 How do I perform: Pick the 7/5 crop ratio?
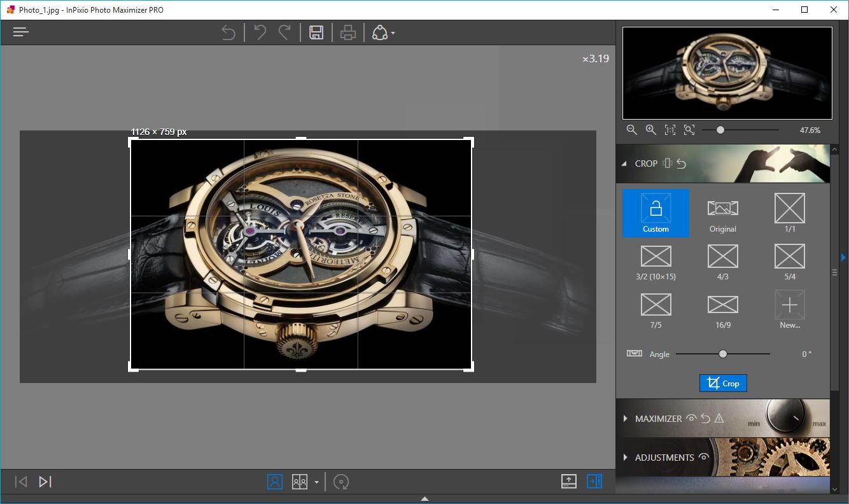point(656,310)
